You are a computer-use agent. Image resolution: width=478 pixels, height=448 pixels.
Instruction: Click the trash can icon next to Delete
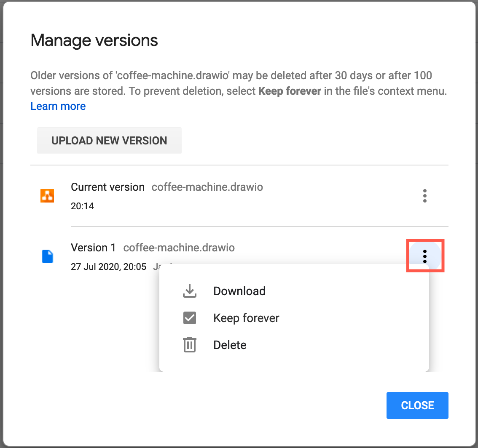(189, 344)
